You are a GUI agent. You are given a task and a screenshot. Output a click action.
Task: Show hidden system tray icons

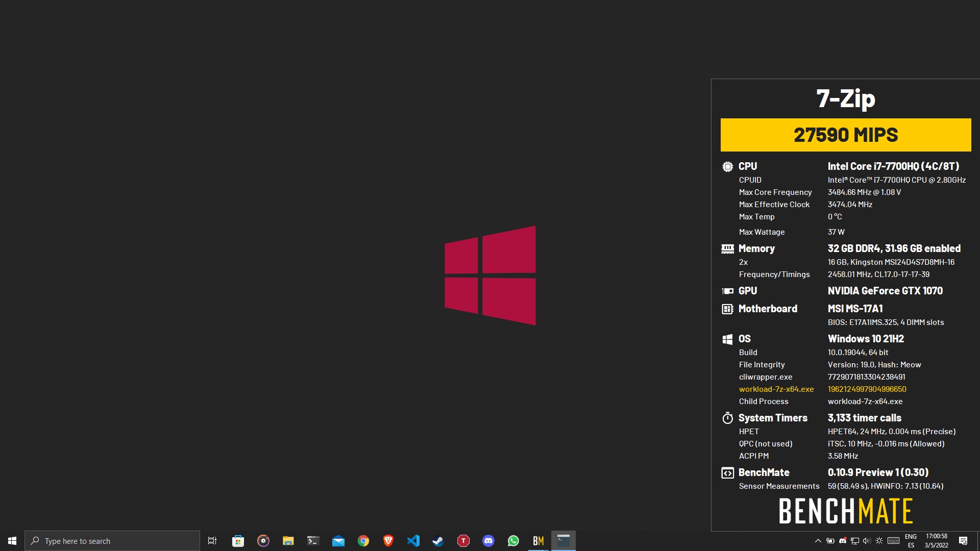(818, 541)
